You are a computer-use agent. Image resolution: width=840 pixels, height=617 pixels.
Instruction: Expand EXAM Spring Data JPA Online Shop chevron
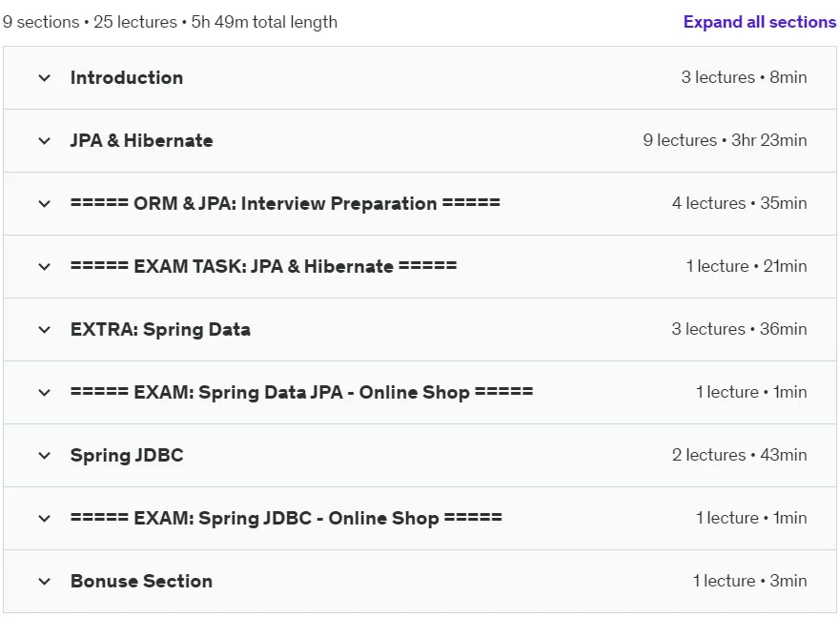click(x=45, y=393)
